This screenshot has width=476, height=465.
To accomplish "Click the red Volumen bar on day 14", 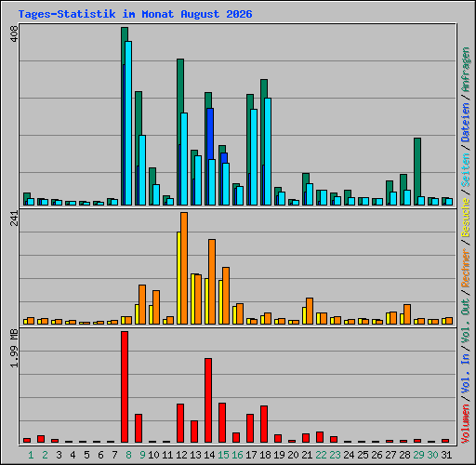I will pyautogui.click(x=208, y=400).
